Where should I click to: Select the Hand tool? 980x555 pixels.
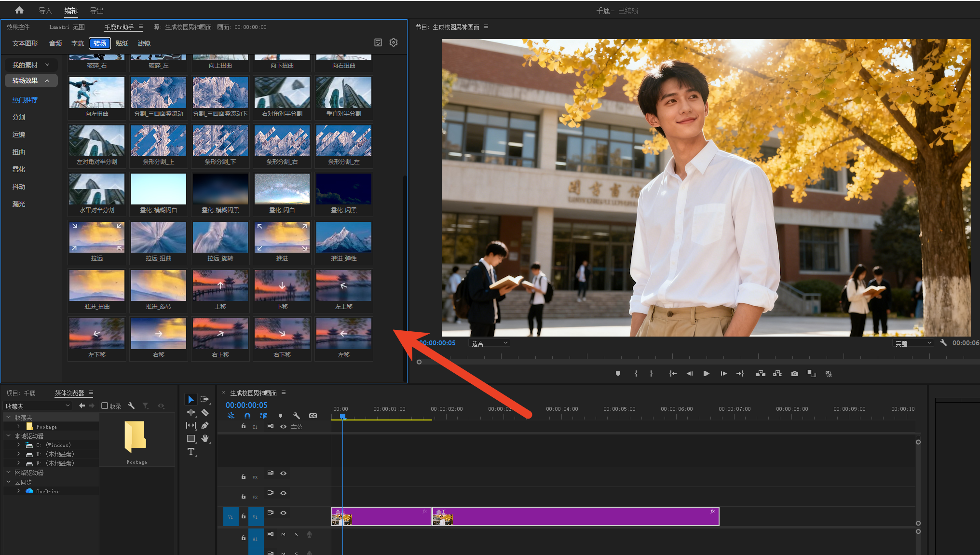click(205, 438)
